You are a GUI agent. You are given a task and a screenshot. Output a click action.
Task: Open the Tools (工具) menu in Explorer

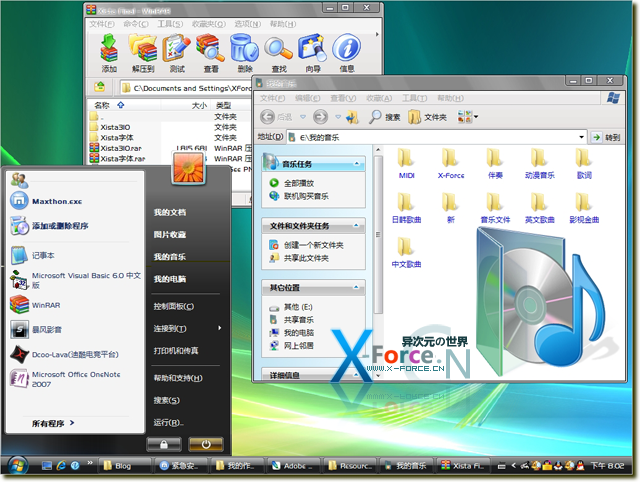pos(415,98)
